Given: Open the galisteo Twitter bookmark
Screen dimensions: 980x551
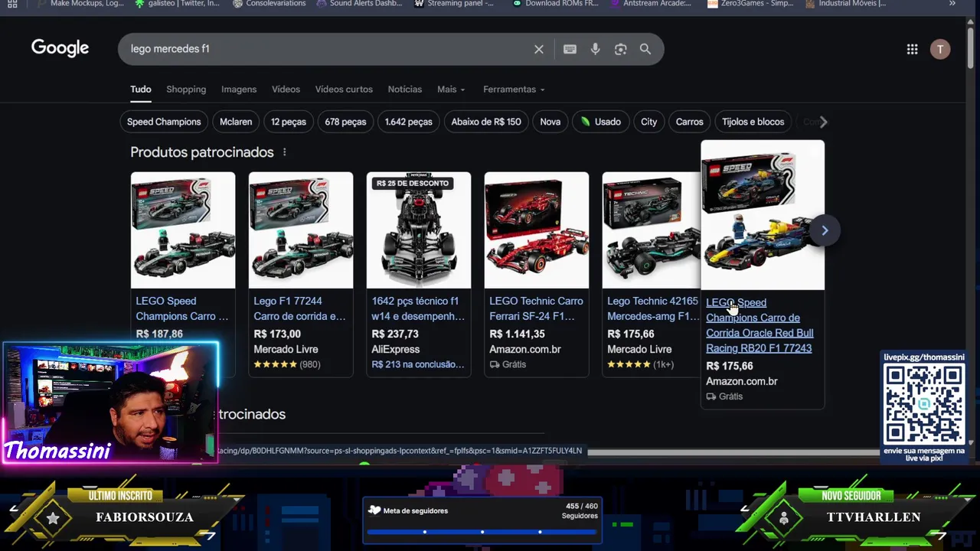Looking at the screenshot, I should pos(177,4).
